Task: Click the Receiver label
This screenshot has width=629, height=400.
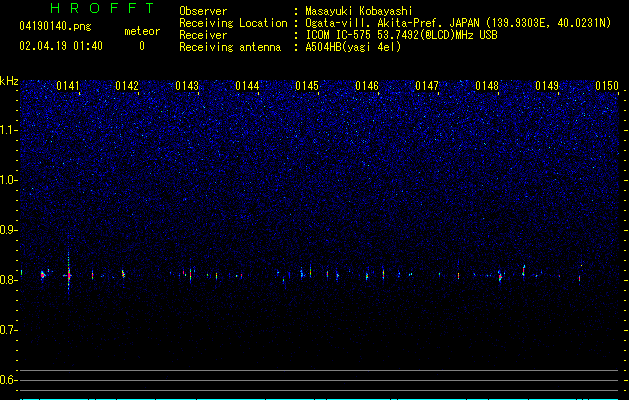Action: point(203,35)
